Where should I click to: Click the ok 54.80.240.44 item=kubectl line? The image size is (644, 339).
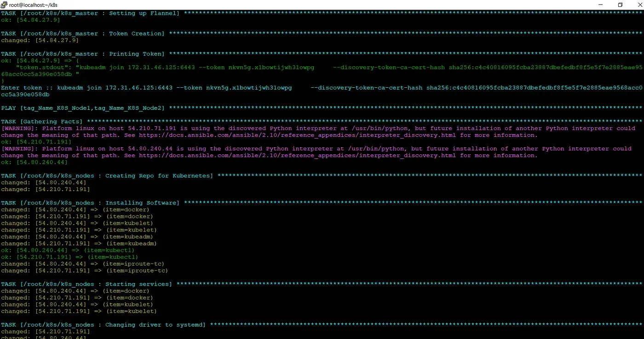(68, 250)
